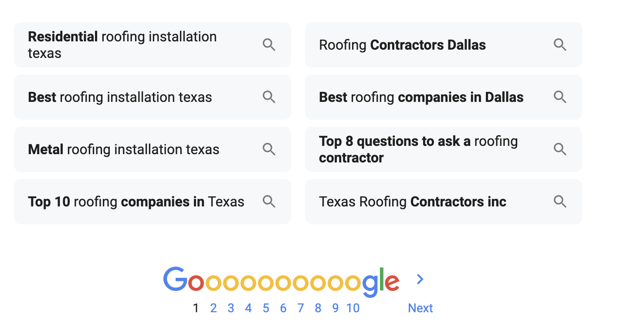Screen dimensions: 644x324
Task: Click the magnifier beside Top 10 roofing companies in Texas
Action: coord(269,202)
